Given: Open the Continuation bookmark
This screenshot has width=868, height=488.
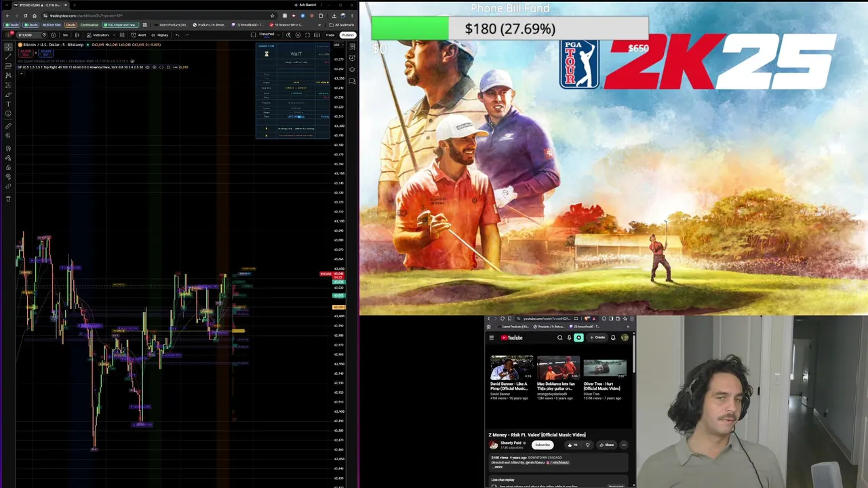Looking at the screenshot, I should coord(88,25).
